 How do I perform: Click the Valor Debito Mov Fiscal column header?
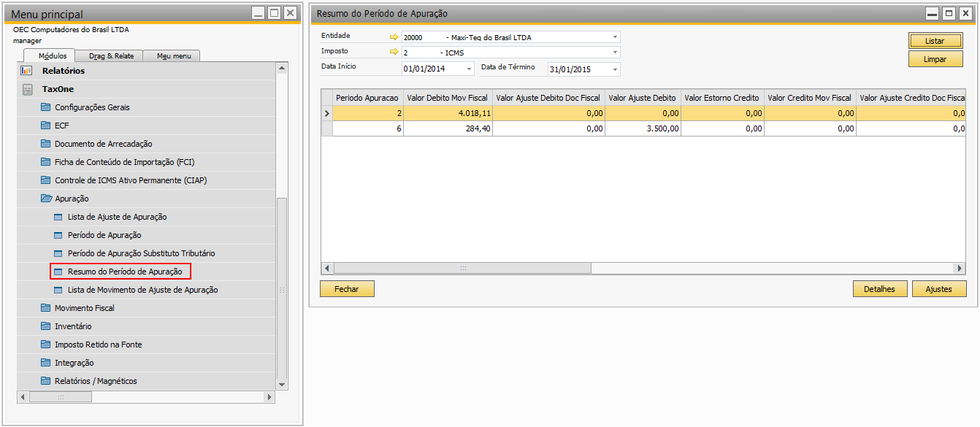[x=448, y=97]
